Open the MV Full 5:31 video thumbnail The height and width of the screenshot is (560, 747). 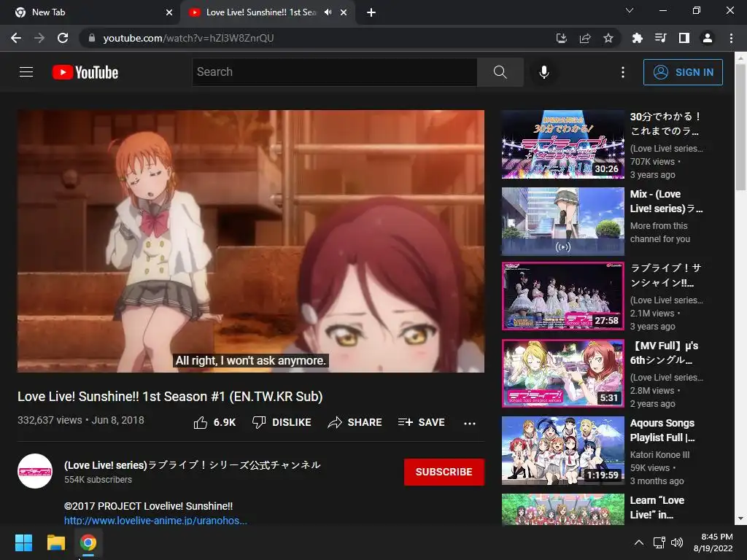tap(562, 373)
